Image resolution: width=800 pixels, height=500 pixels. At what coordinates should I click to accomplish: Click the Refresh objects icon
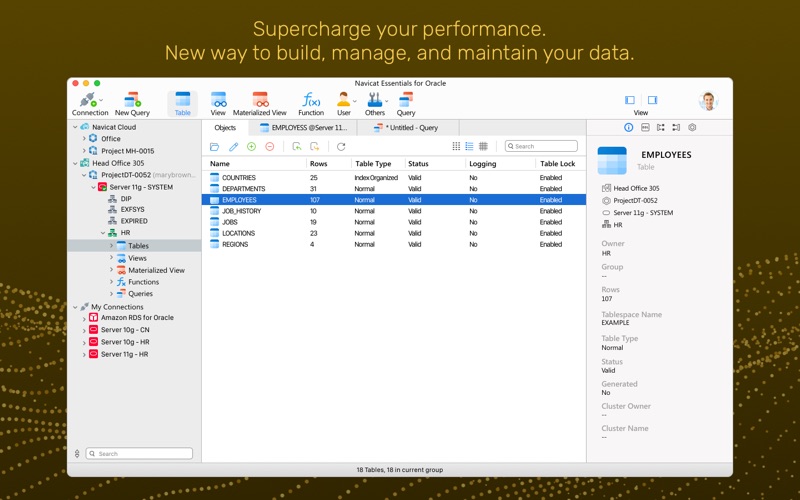pyautogui.click(x=341, y=146)
